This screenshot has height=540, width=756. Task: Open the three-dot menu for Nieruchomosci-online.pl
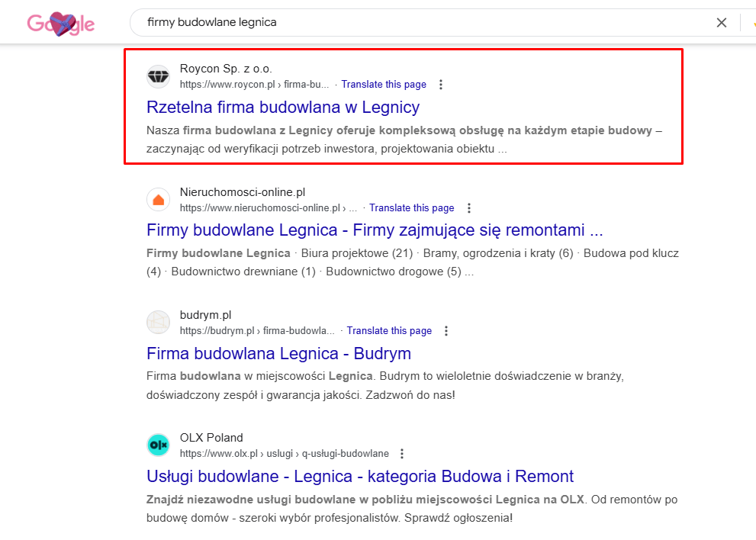point(468,207)
